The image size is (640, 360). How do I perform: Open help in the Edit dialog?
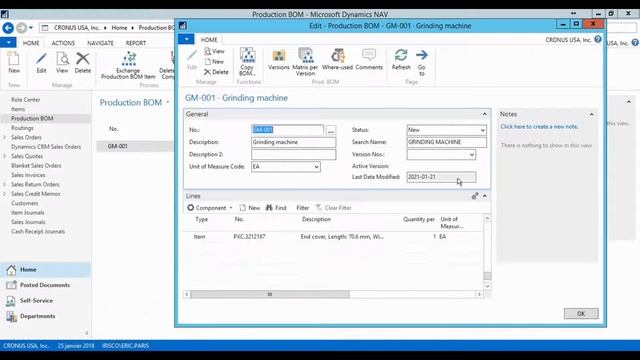[x=598, y=40]
